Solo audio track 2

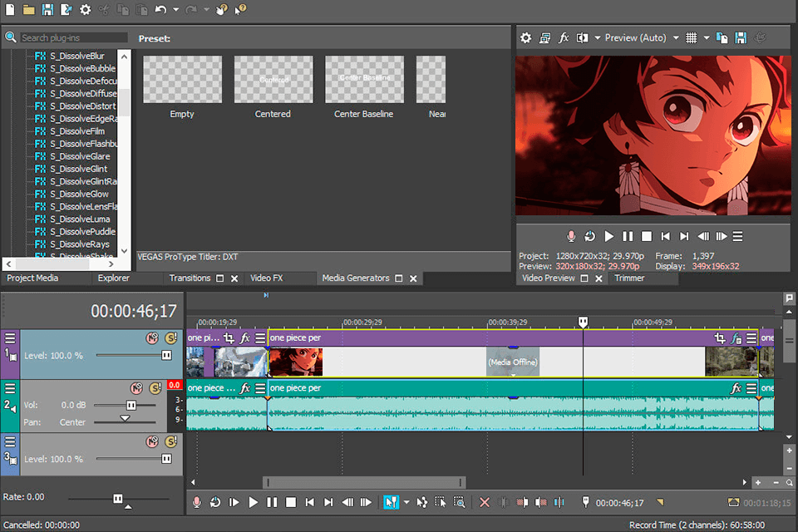(x=155, y=388)
